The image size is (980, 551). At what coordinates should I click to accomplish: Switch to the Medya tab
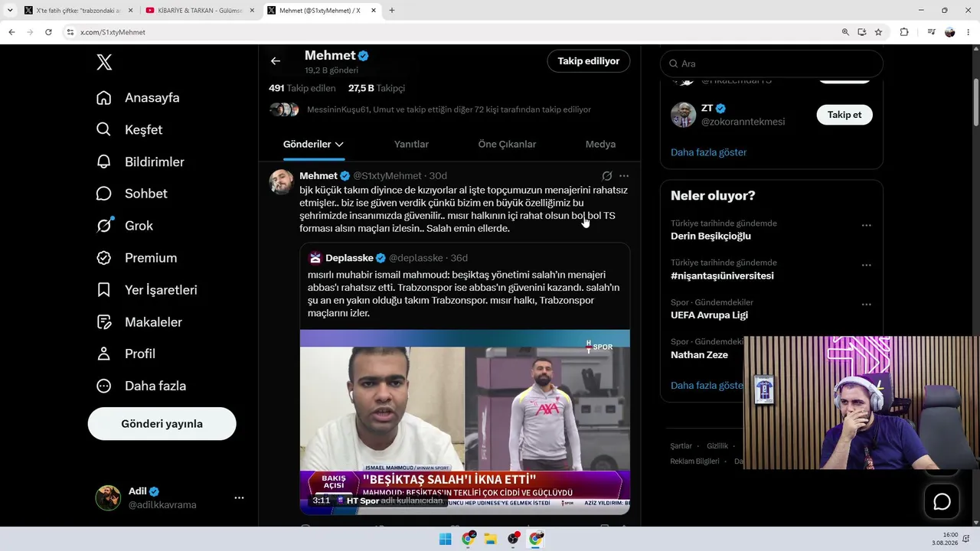click(600, 144)
